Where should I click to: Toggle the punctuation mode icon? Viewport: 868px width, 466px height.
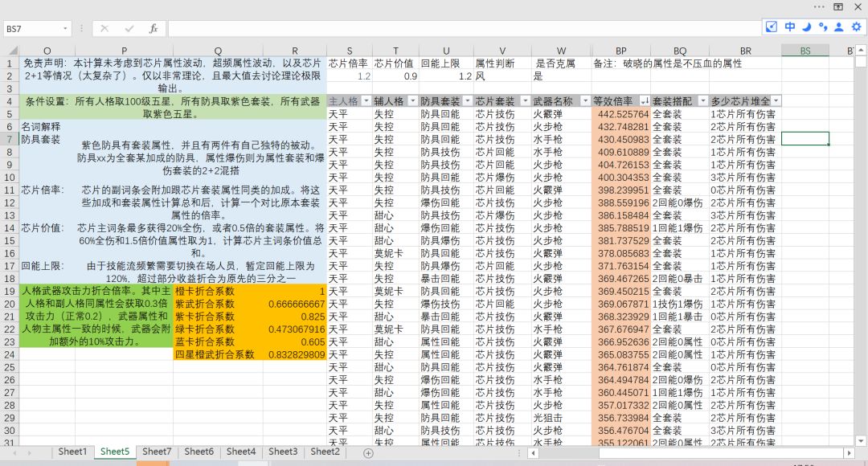823,27
